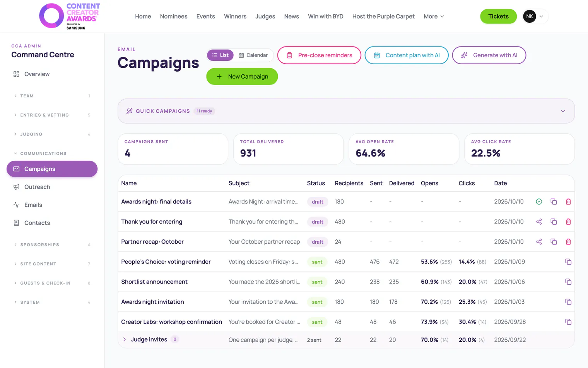Duplicate the People's Choice: voting reminder campaign
The height and width of the screenshot is (368, 588).
[x=568, y=262]
